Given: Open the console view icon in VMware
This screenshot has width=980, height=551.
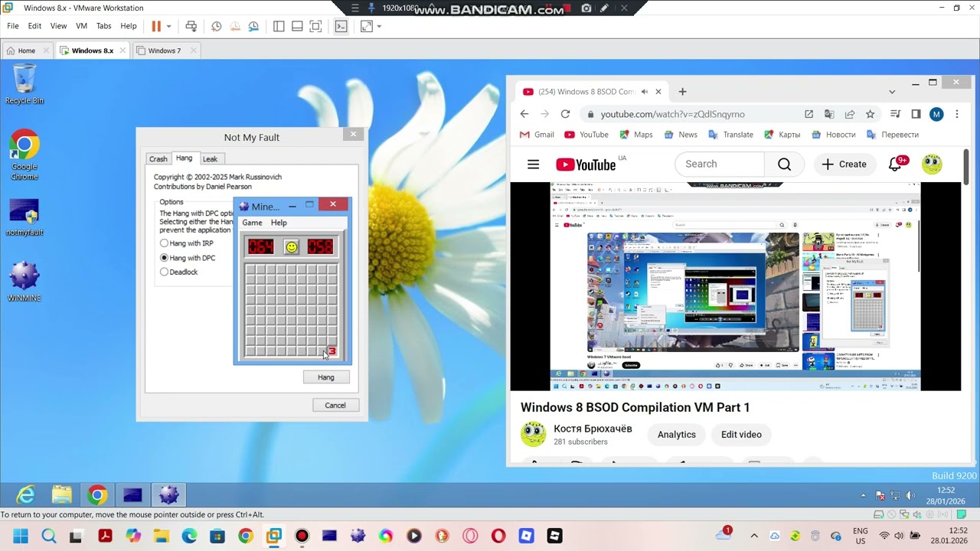Looking at the screenshot, I should tap(341, 26).
